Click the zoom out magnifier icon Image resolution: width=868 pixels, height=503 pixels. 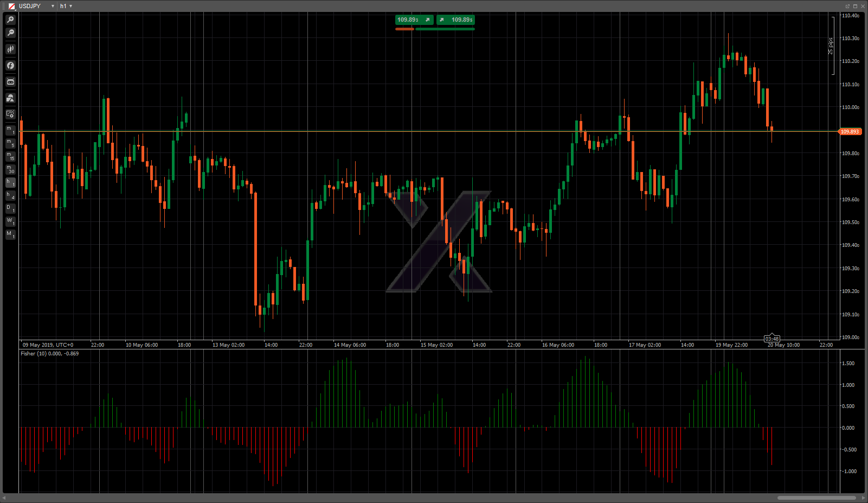(10, 33)
